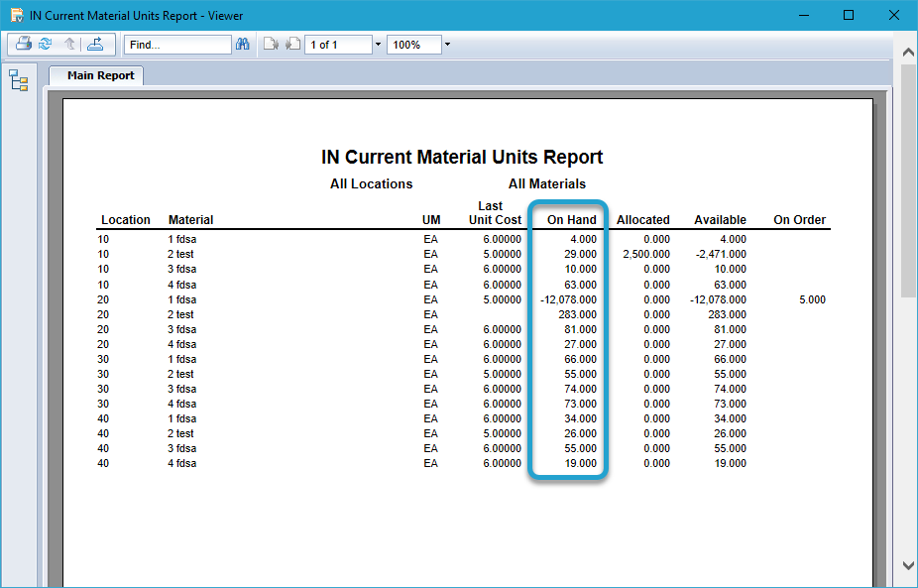Minimize the report viewer window

point(804,15)
